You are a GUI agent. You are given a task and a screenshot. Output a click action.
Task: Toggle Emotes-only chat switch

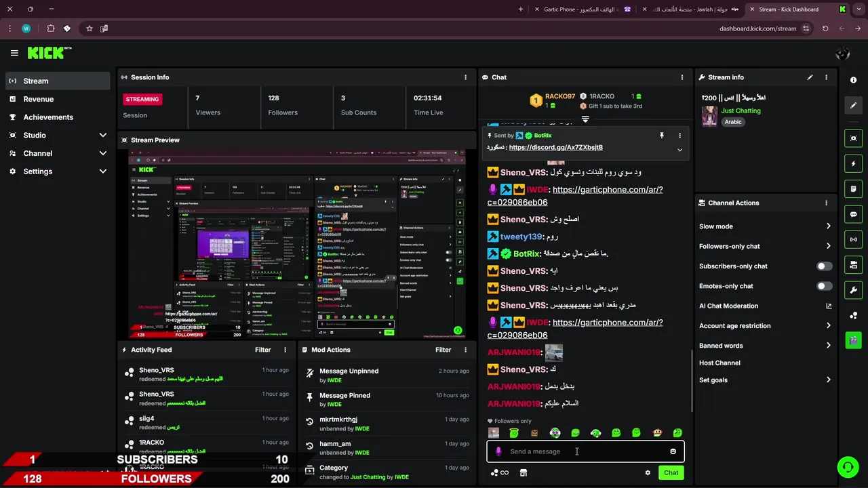[x=824, y=286]
